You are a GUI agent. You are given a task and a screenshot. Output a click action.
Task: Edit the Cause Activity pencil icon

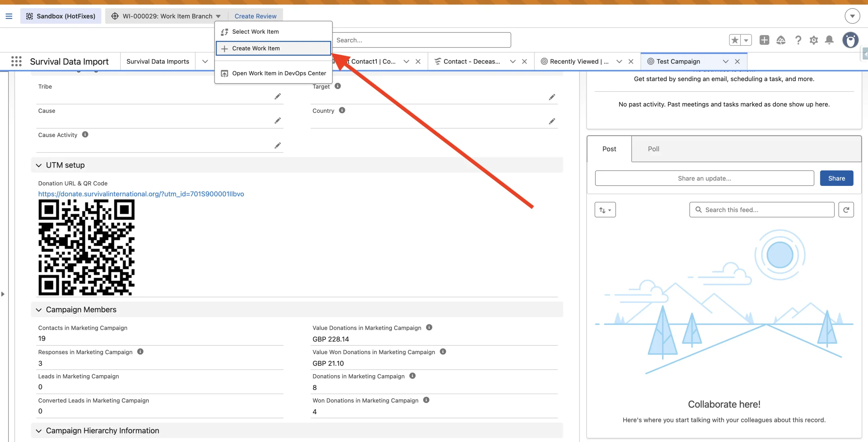coord(278,145)
